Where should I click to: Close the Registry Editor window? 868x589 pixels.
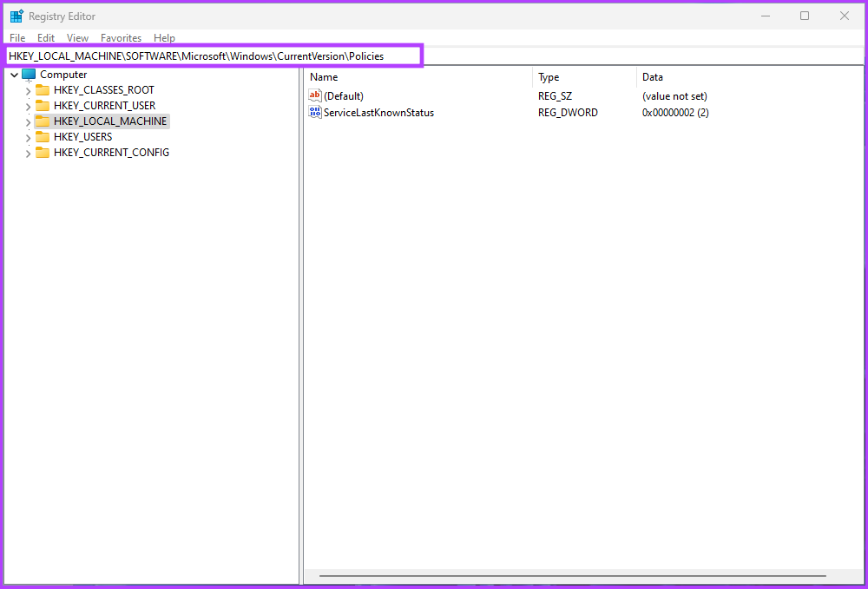[845, 16]
